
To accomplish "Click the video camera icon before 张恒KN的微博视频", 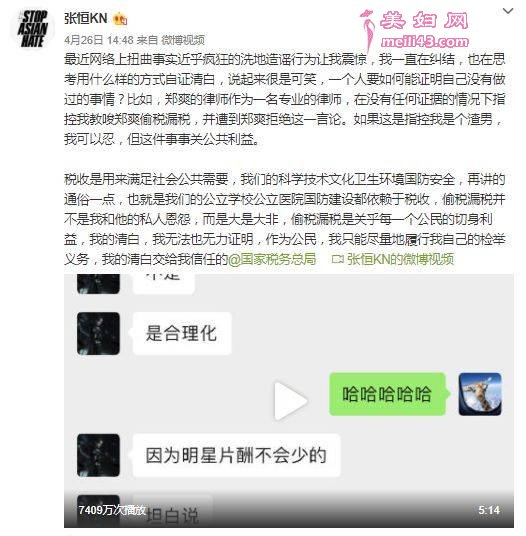I will 338,260.
